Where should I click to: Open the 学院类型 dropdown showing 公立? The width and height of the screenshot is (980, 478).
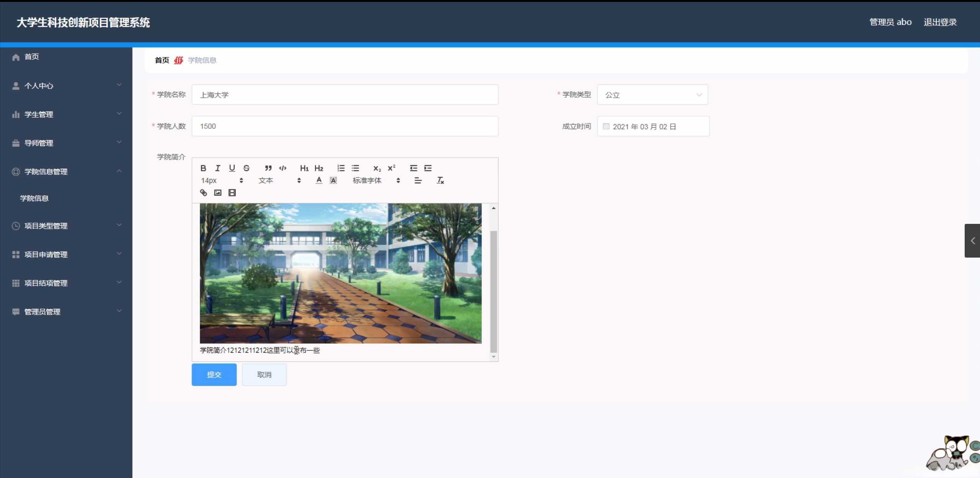[x=652, y=95]
